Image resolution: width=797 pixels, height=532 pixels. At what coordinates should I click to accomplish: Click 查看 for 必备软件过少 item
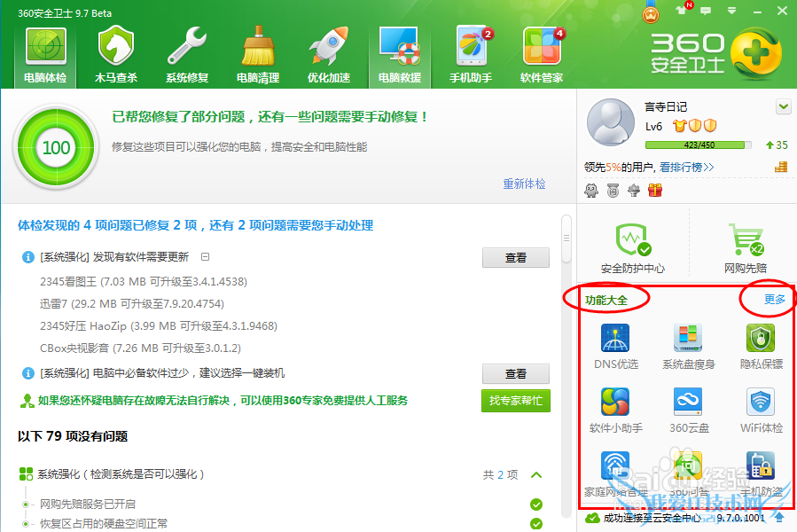click(x=515, y=374)
